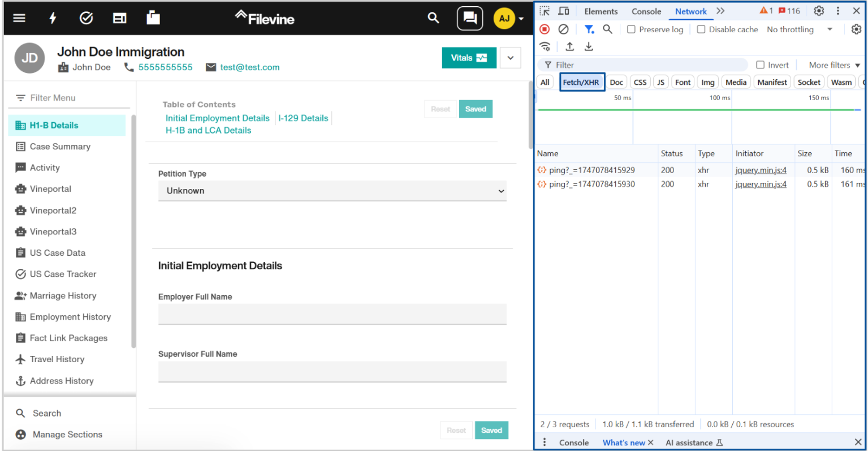Check the Invert filter checkbox

tap(761, 65)
